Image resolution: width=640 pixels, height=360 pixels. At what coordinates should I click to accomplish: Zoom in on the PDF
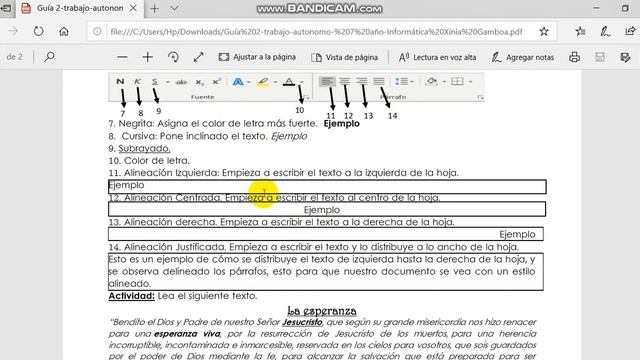pos(147,57)
